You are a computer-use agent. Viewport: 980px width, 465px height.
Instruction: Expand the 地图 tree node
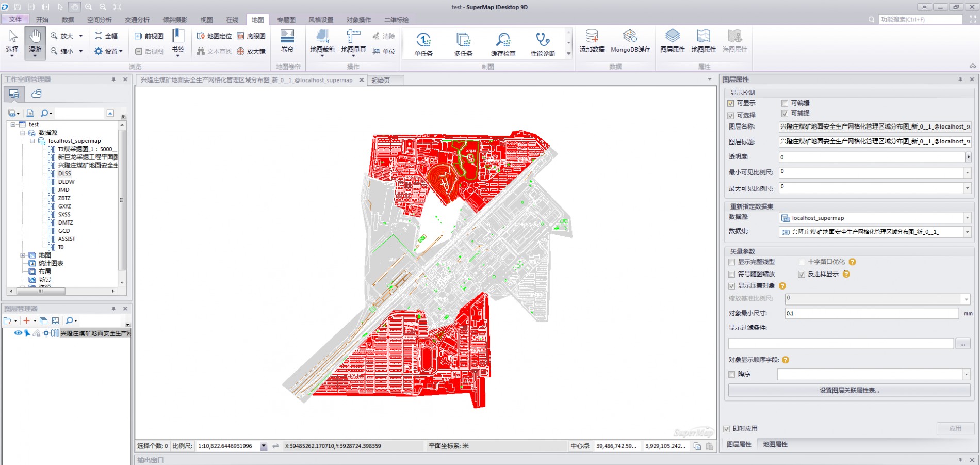click(x=23, y=255)
